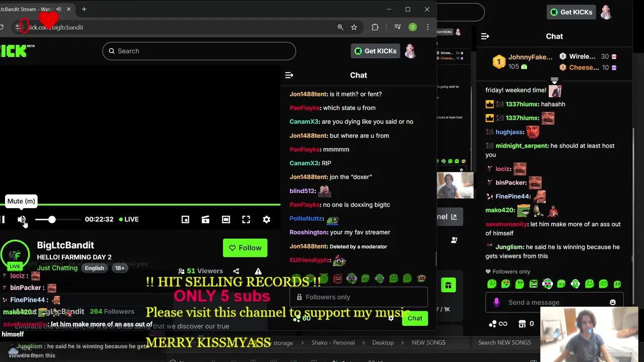Open Chrome three-dot menu
This screenshot has width=644, height=362.
pyautogui.click(x=428, y=27)
